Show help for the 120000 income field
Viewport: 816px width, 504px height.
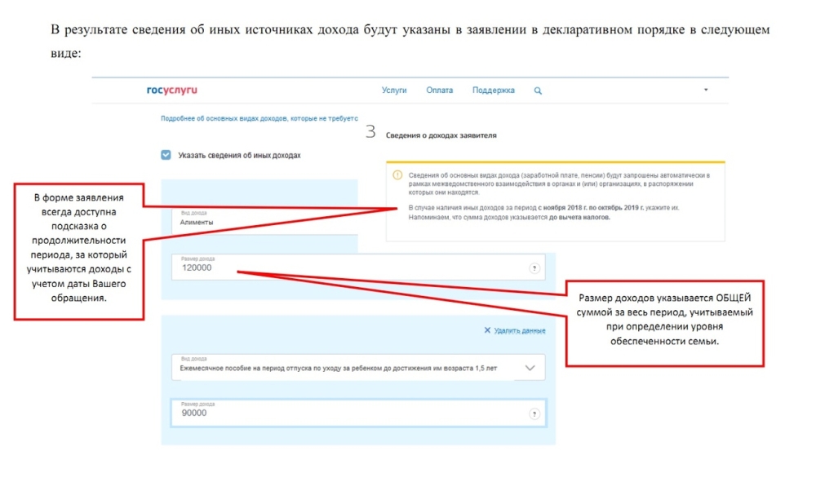pos(534,268)
